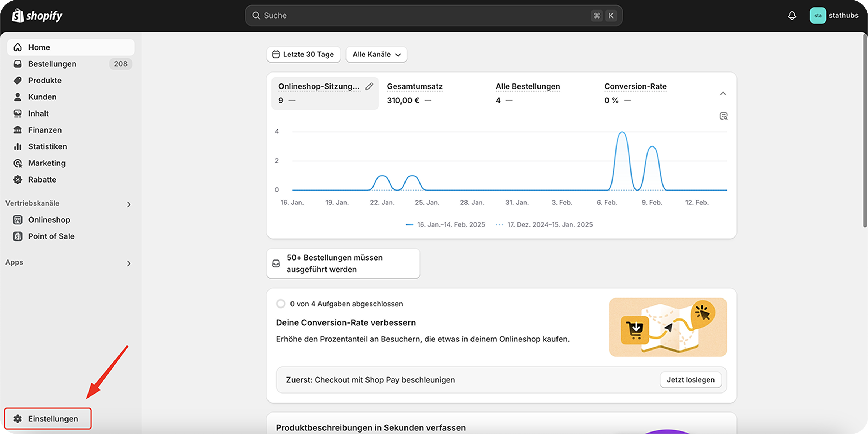
Task: Click the search magnifier icon
Action: (x=256, y=16)
